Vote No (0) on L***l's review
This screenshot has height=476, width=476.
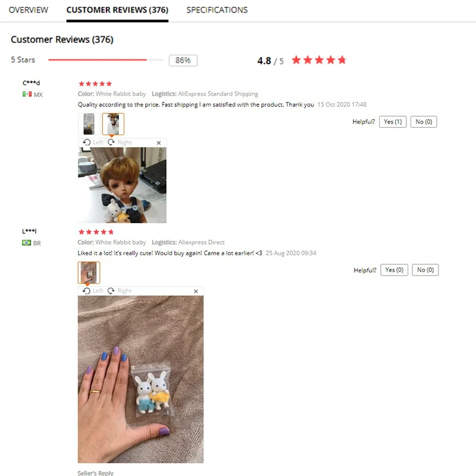click(x=425, y=270)
